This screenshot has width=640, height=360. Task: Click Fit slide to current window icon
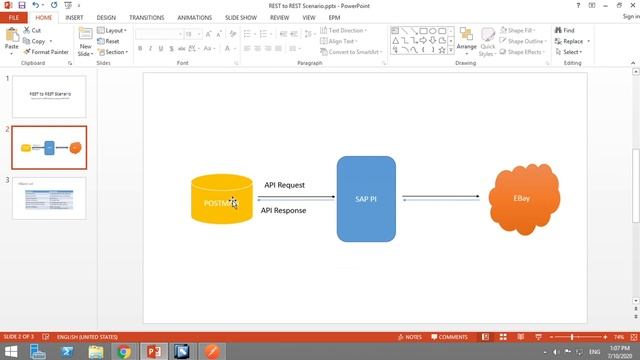click(633, 337)
